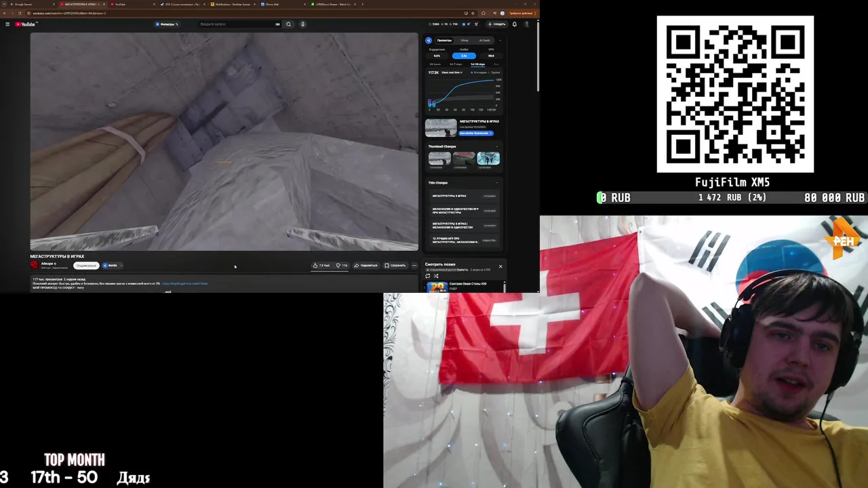Open a new browser tab with plus
The width and height of the screenshot is (868, 488).
(x=362, y=4)
